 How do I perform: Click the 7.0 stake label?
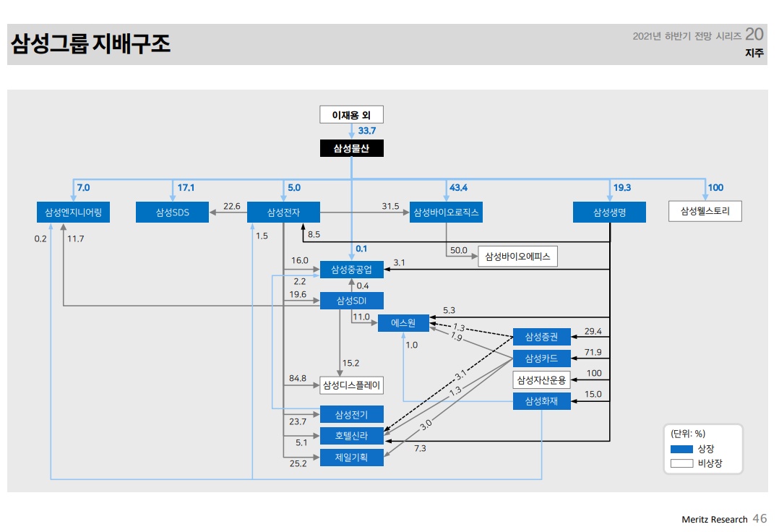coord(84,187)
